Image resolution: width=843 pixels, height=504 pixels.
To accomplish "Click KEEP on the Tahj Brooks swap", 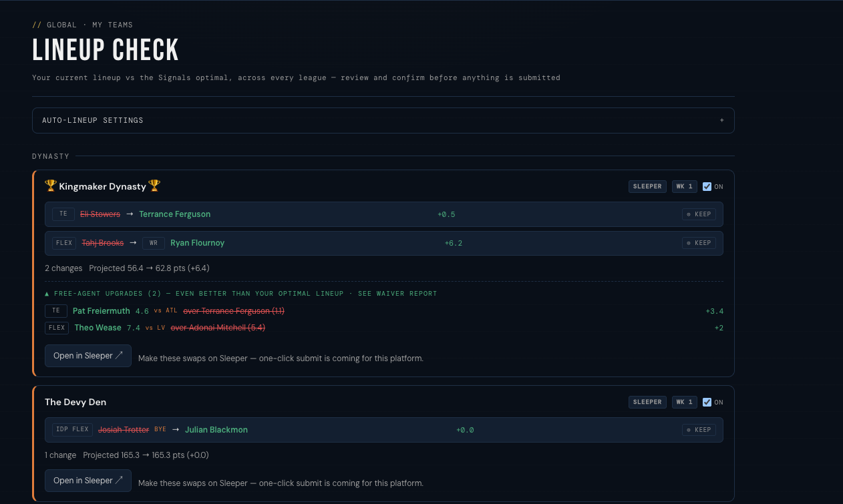I will (x=699, y=243).
